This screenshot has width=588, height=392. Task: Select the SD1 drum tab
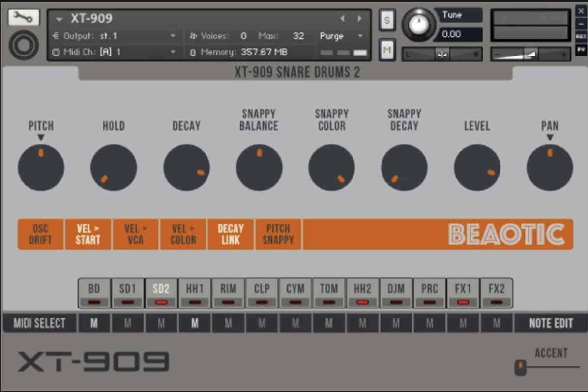pos(127,293)
